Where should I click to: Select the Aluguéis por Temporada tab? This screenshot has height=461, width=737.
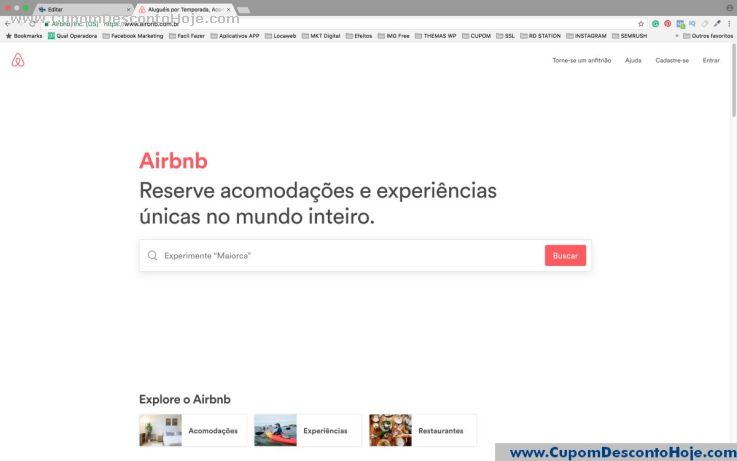184,9
